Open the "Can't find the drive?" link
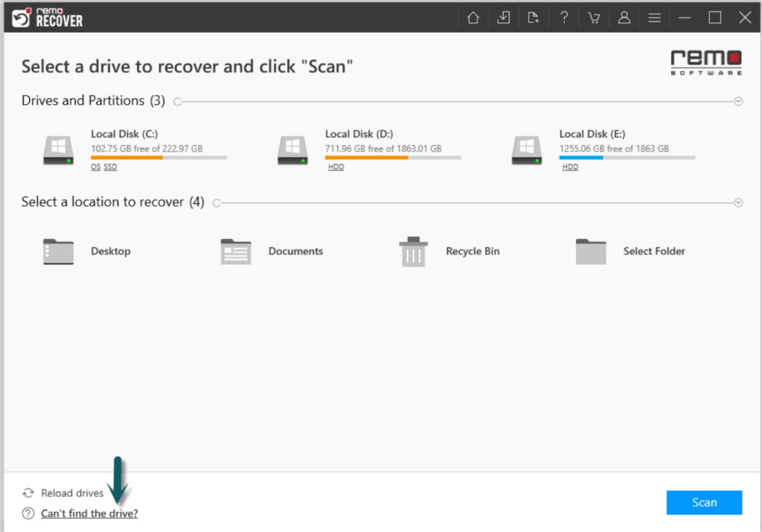This screenshot has height=532, width=762. pyautogui.click(x=89, y=513)
